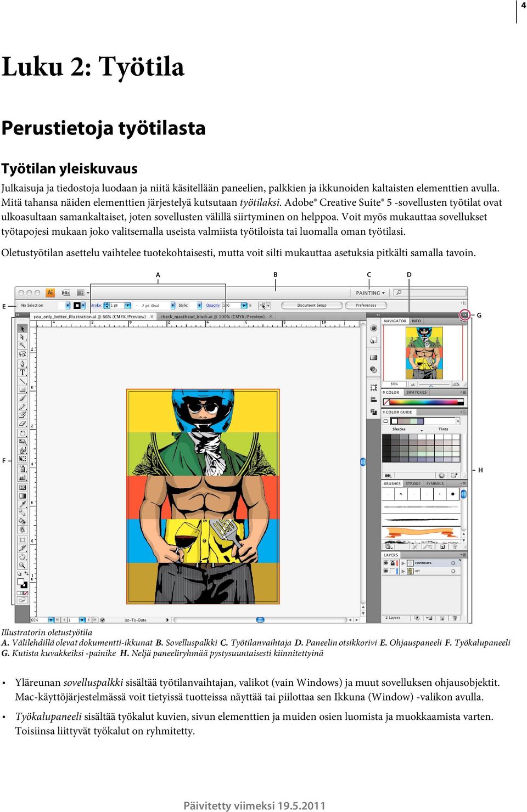Collapse panels with double-arrow Kutista button
Viewport: 527px width, 812px height.
click(464, 315)
